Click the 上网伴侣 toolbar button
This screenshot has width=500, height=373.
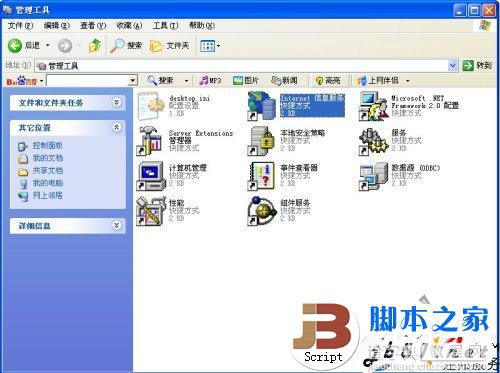pos(378,80)
